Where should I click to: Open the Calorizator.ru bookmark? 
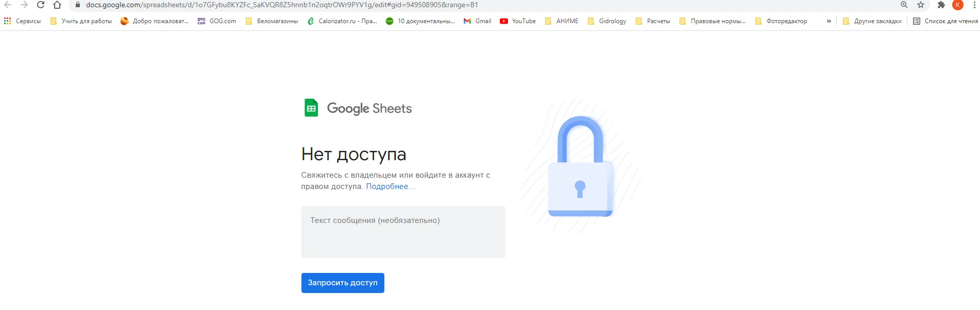pyautogui.click(x=342, y=21)
